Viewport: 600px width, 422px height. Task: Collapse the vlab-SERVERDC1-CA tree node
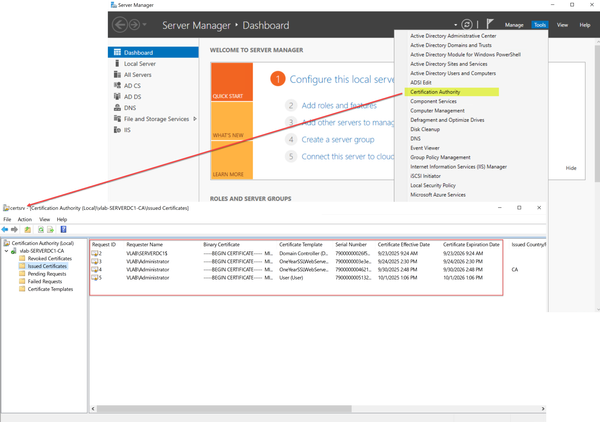[x=6, y=251]
